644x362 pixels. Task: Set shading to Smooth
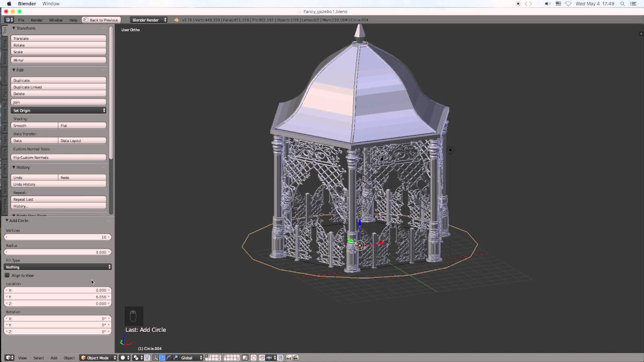[35, 126]
